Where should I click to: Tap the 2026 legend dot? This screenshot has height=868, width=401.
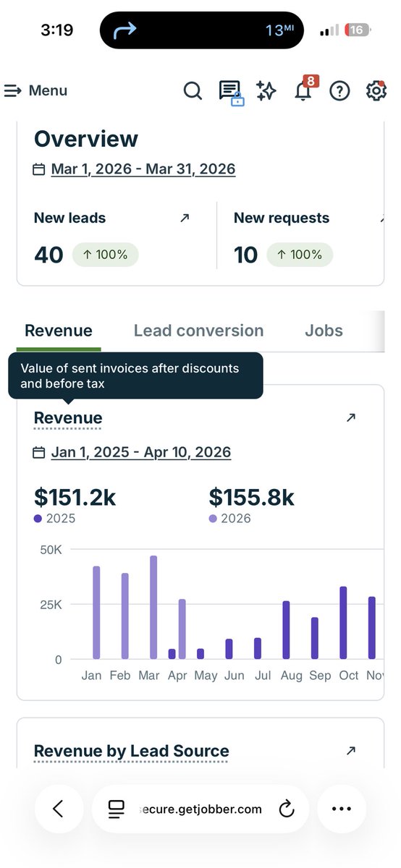pos(213,519)
